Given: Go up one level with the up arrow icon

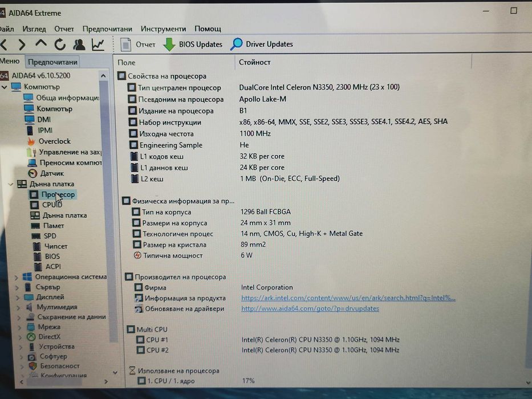Looking at the screenshot, I should click(41, 43).
